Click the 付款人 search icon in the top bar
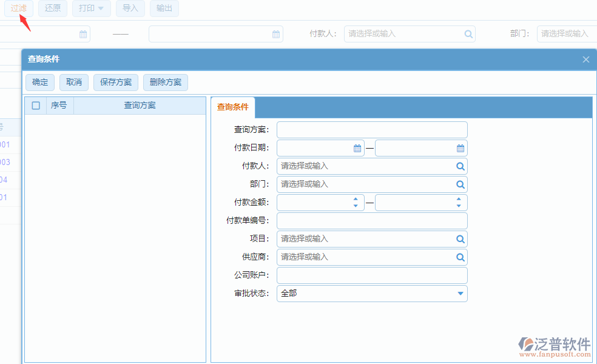The height and width of the screenshot is (364, 597). point(468,34)
